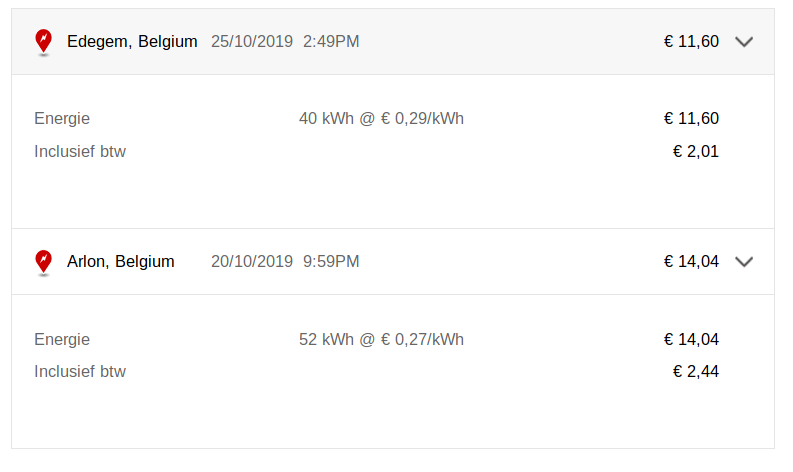
Task: Click Inclusief btw label under Arlon
Action: tap(80, 372)
